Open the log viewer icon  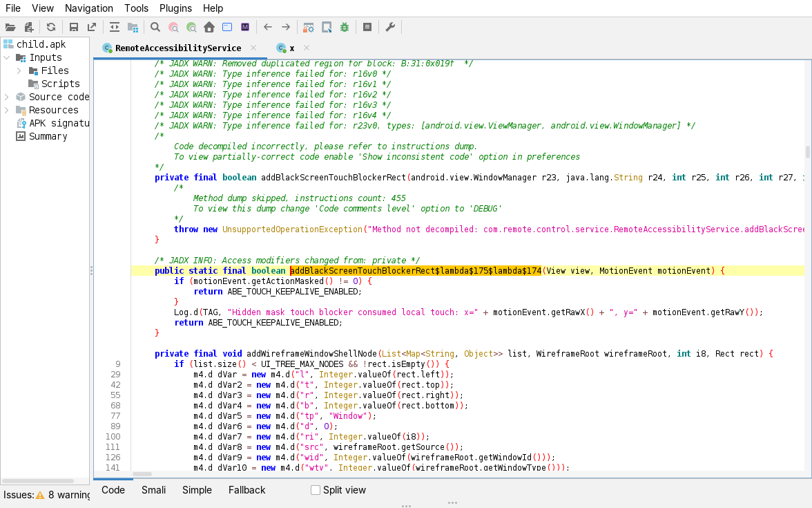point(367,28)
